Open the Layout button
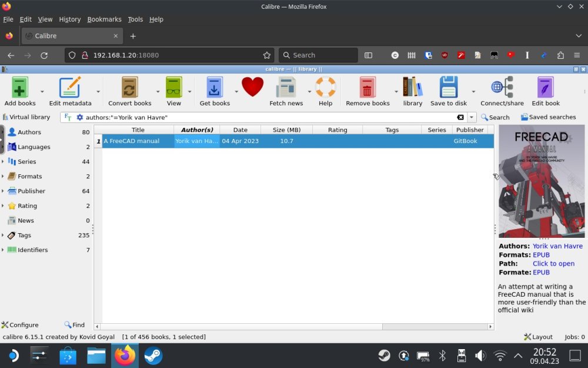This screenshot has height=368, width=588. pyautogui.click(x=538, y=337)
